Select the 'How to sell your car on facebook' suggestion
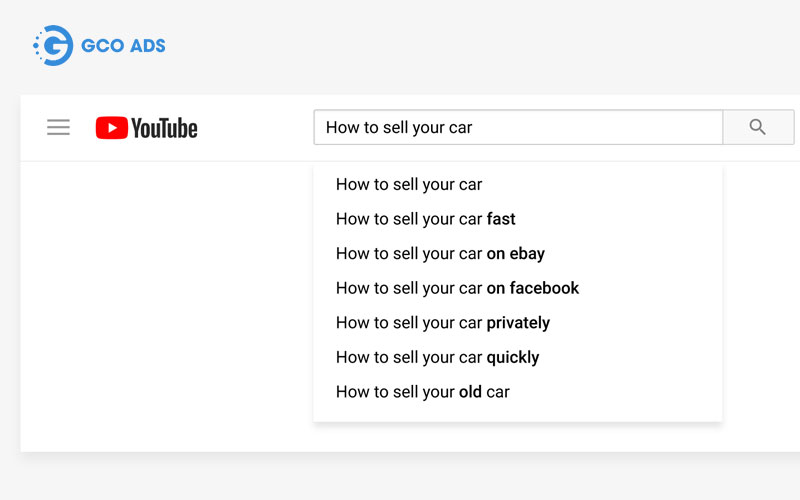800x500 pixels. pos(457,288)
